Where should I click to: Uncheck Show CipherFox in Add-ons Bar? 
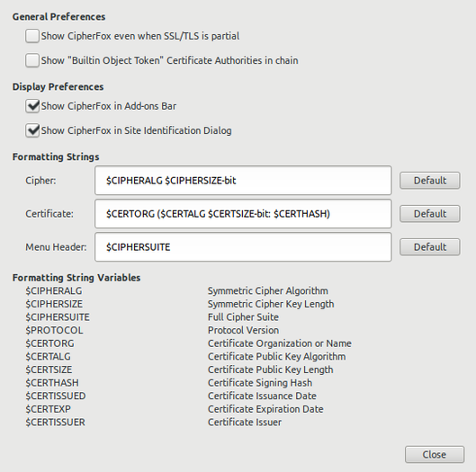click(32, 106)
